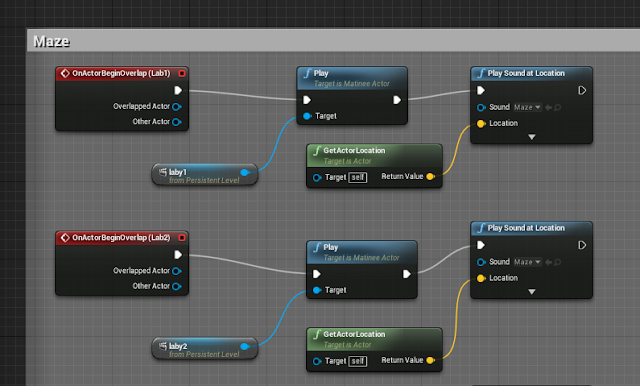
Task: Click Other Actor pin on Lab2 event
Action: pyautogui.click(x=177, y=286)
